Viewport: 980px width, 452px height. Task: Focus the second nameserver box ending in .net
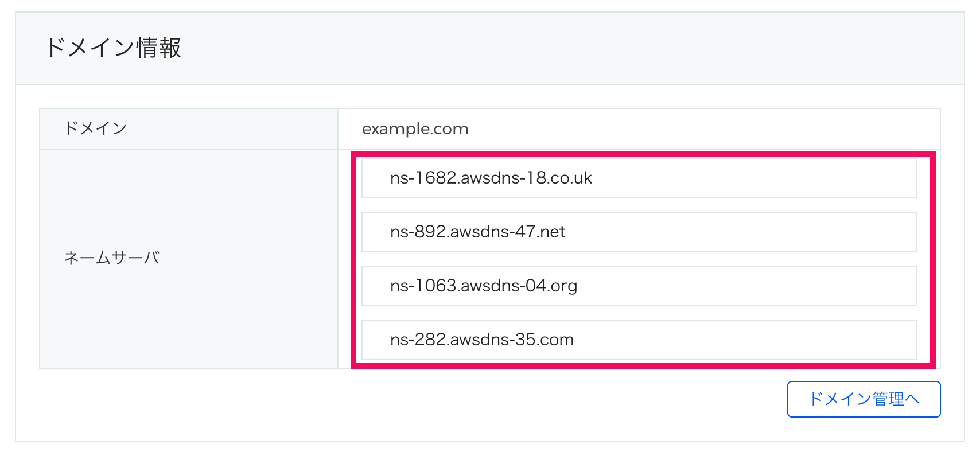(x=639, y=232)
